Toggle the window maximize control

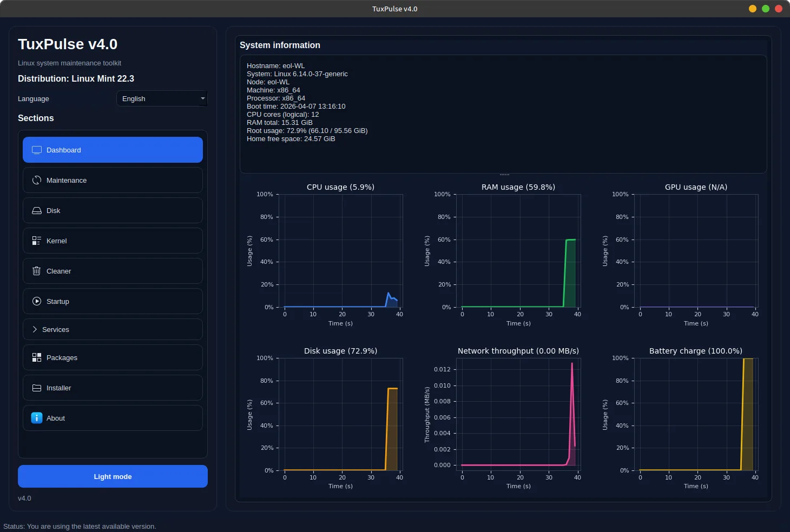coord(765,9)
